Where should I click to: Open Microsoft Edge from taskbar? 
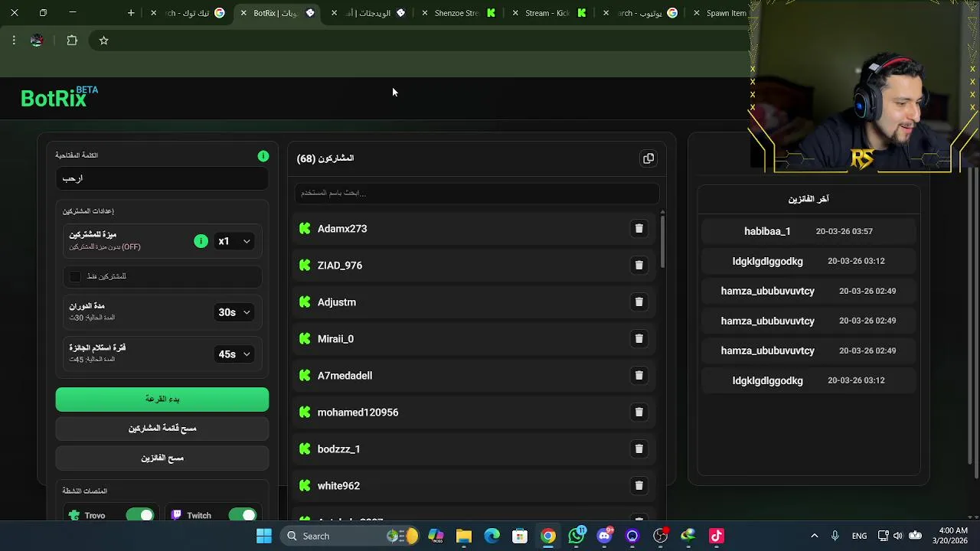pyautogui.click(x=492, y=536)
